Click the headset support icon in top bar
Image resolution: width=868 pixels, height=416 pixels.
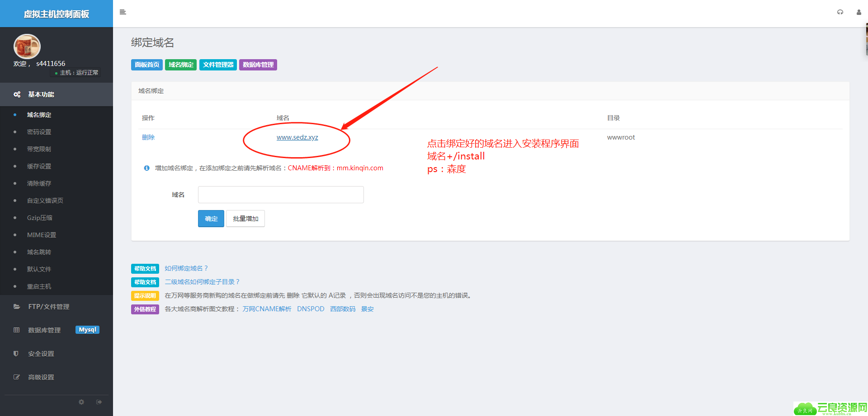(x=840, y=12)
